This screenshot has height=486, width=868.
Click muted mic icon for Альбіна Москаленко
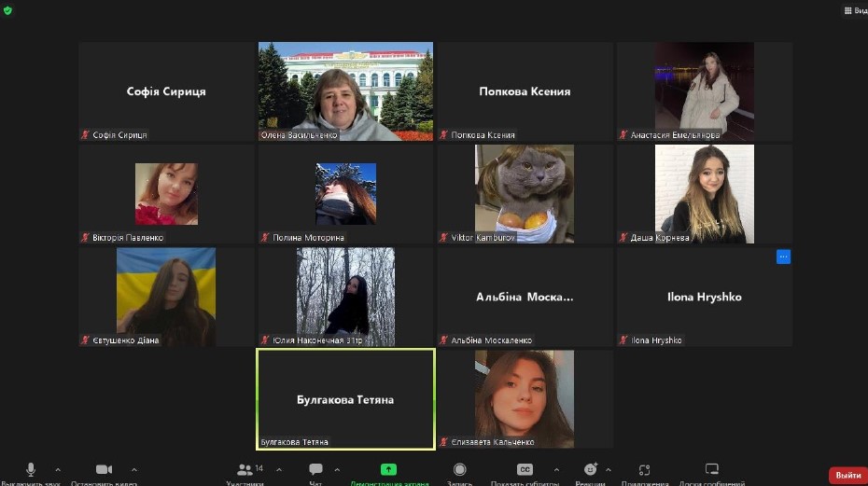[x=444, y=340]
